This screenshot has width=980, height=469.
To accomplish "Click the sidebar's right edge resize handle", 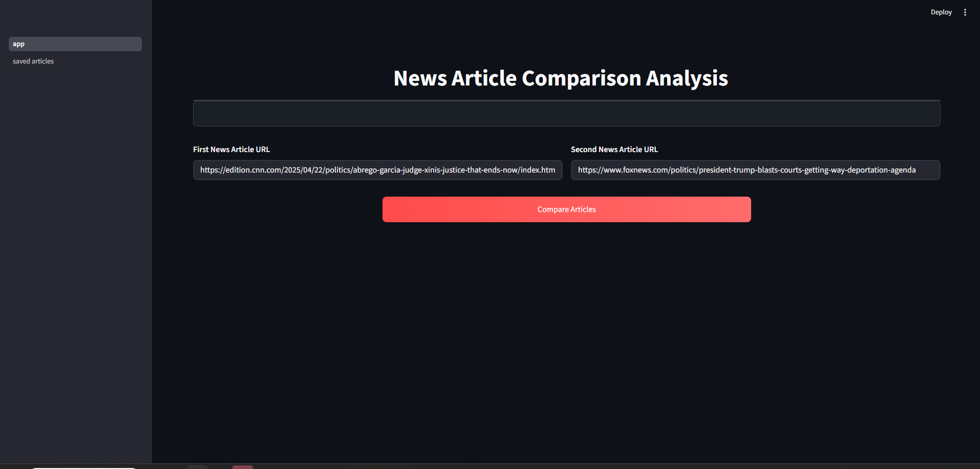I will [x=152, y=230].
